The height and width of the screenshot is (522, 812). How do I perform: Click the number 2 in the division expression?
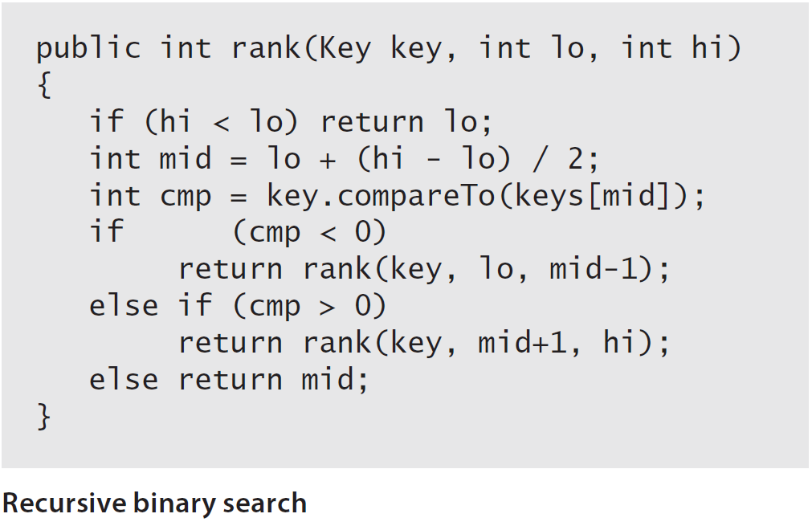576,159
